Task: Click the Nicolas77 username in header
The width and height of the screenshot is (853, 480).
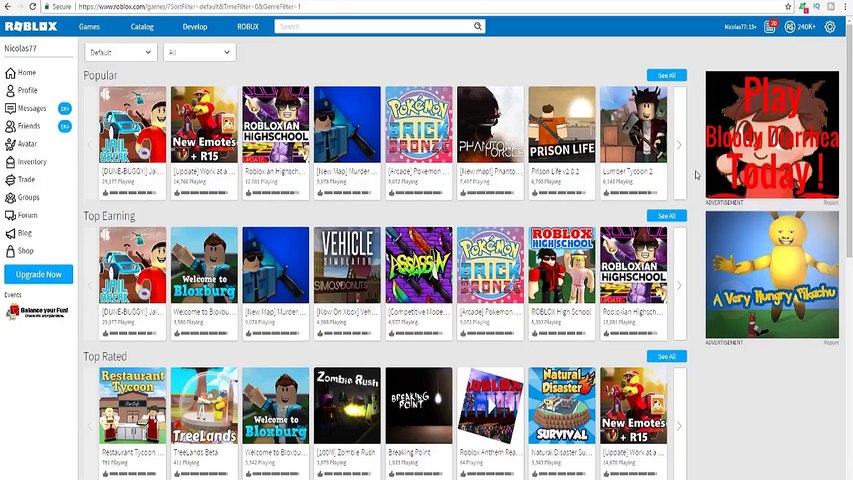Action: pyautogui.click(x=740, y=27)
